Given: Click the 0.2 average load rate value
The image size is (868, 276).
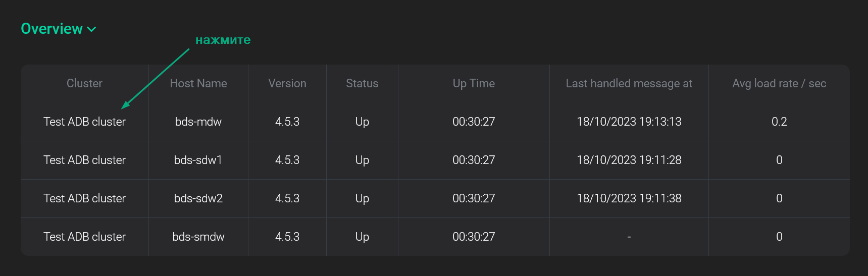Looking at the screenshot, I should (779, 122).
